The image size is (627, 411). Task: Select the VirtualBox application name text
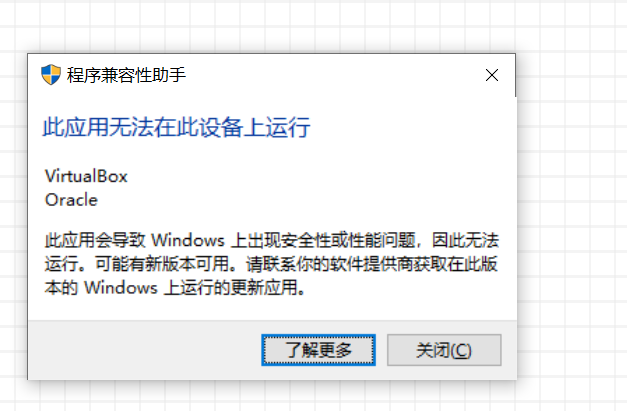pyautogui.click(x=86, y=176)
